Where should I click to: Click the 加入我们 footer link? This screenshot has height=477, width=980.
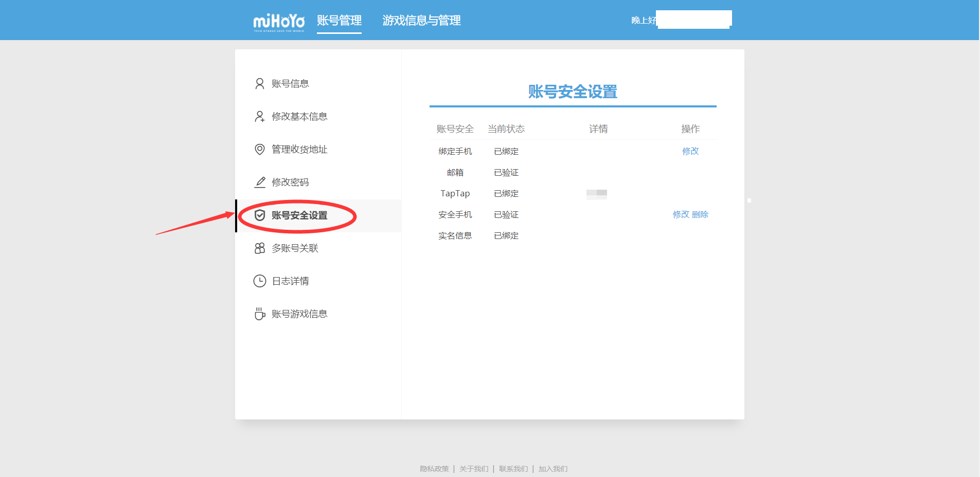552,469
